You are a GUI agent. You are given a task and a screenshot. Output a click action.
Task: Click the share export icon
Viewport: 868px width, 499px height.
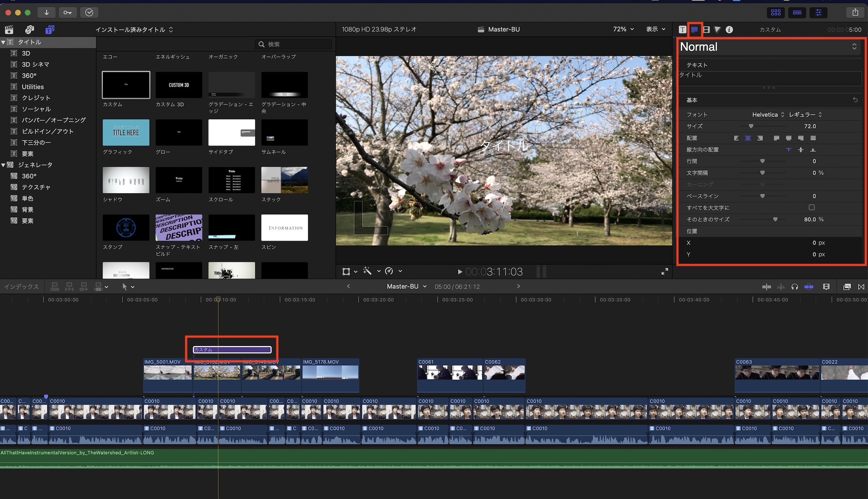pos(855,13)
